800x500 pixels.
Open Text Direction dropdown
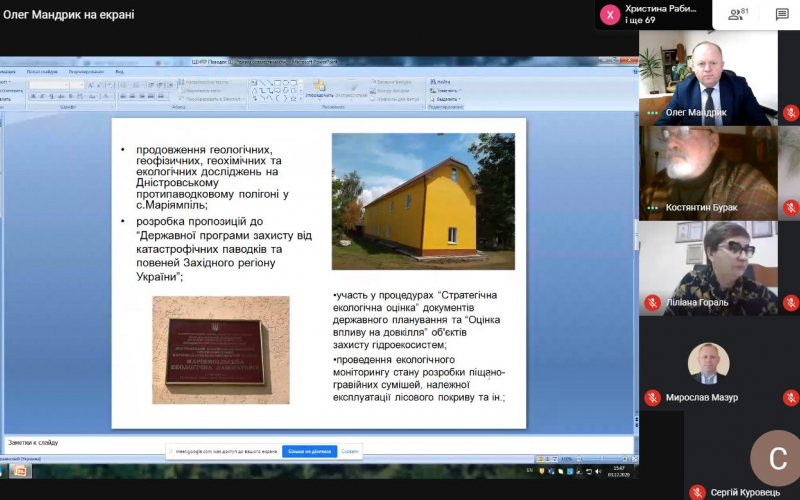pos(205,82)
